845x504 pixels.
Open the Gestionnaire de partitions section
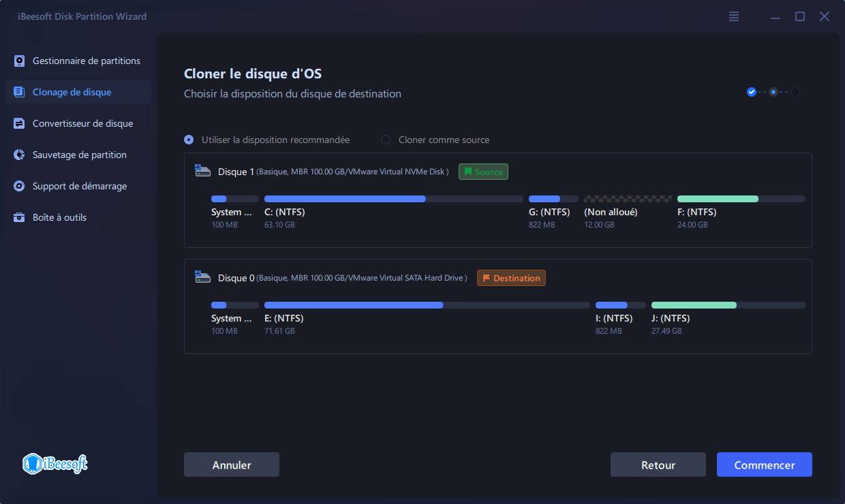(x=78, y=61)
